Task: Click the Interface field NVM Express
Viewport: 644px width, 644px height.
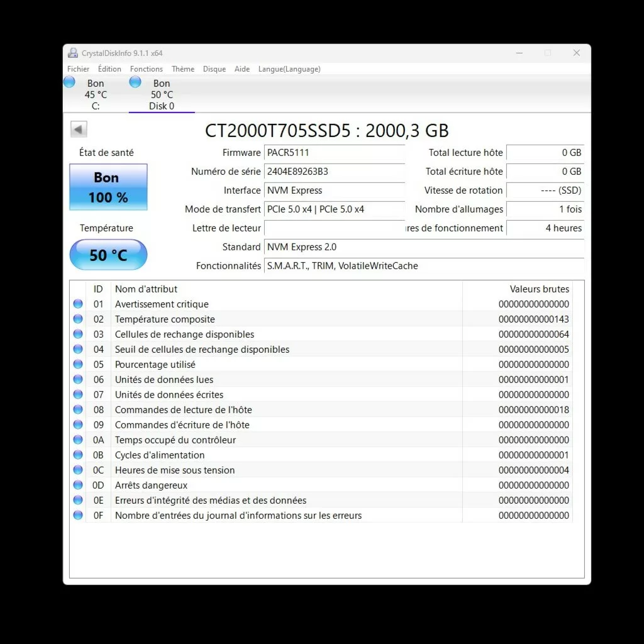Action: coord(335,190)
